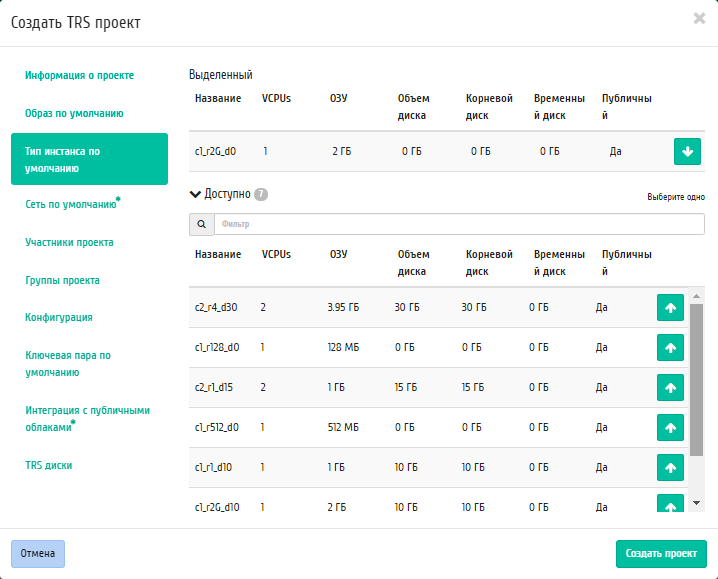The height and width of the screenshot is (579, 718).
Task: Add flavor c1_r128_d0 with up arrow
Action: pos(670,347)
